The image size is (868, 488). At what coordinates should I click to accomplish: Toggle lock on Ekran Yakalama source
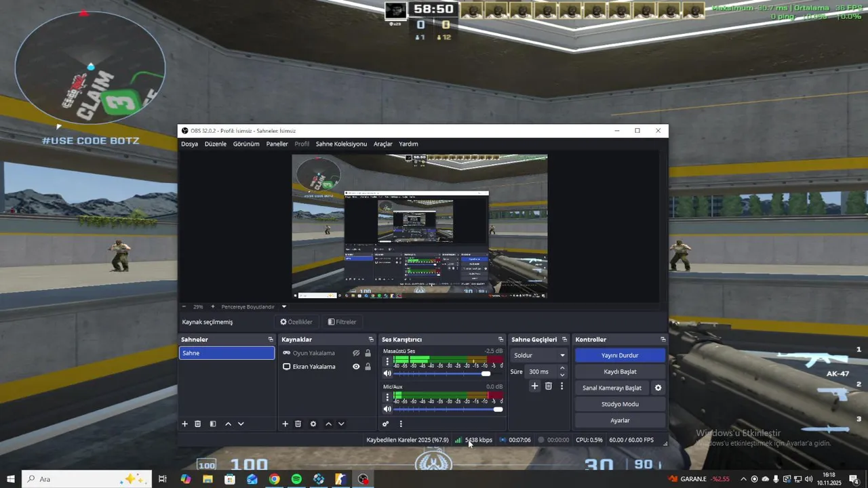(368, 367)
